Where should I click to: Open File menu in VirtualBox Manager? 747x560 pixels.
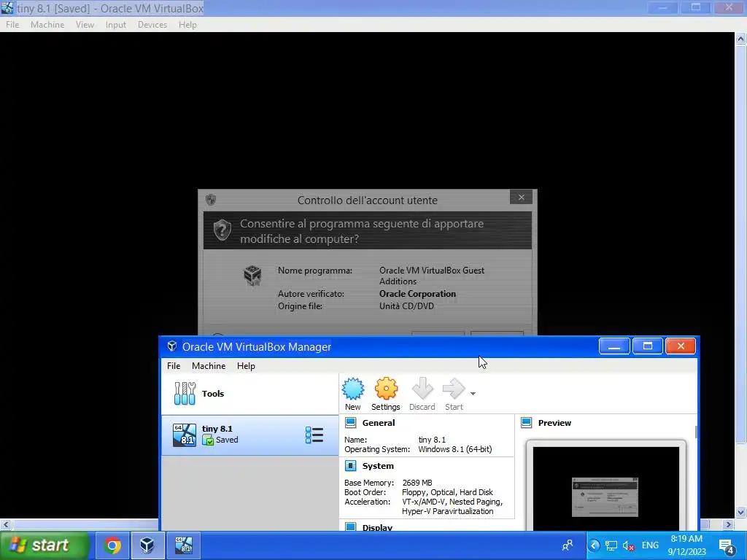pyautogui.click(x=174, y=366)
